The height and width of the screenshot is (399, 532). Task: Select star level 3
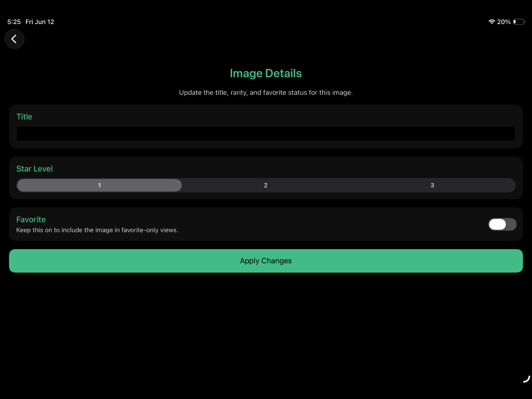pos(432,185)
